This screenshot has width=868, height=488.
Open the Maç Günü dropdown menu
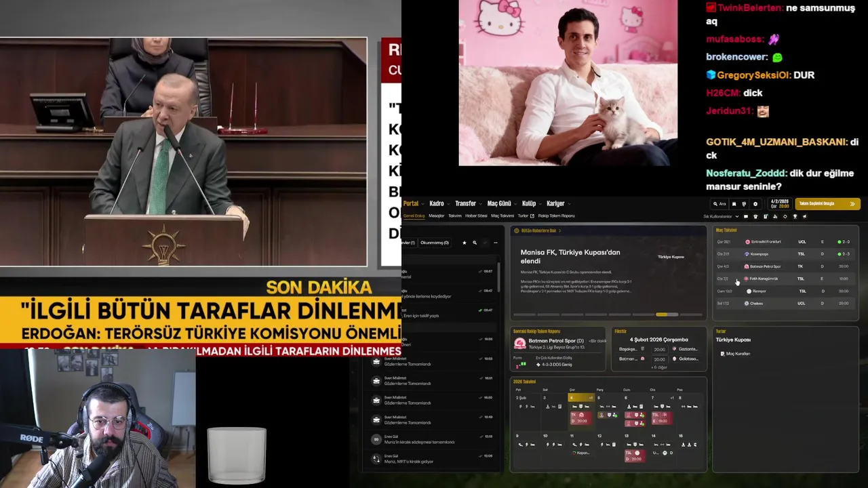tap(502, 204)
